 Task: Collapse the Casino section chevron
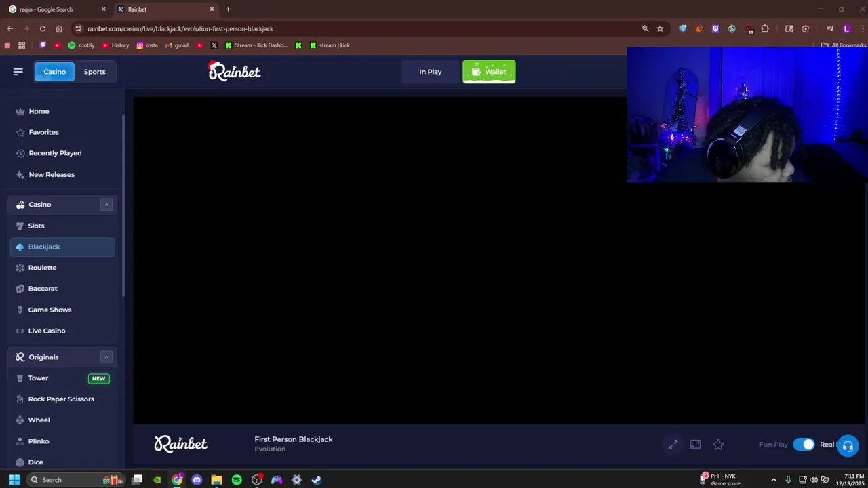click(106, 205)
